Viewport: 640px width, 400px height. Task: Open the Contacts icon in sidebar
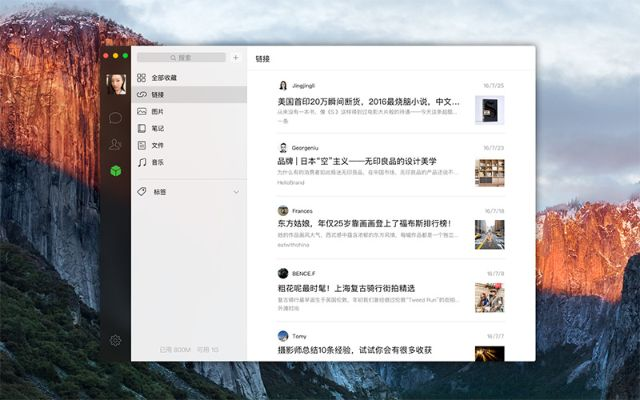click(115, 145)
